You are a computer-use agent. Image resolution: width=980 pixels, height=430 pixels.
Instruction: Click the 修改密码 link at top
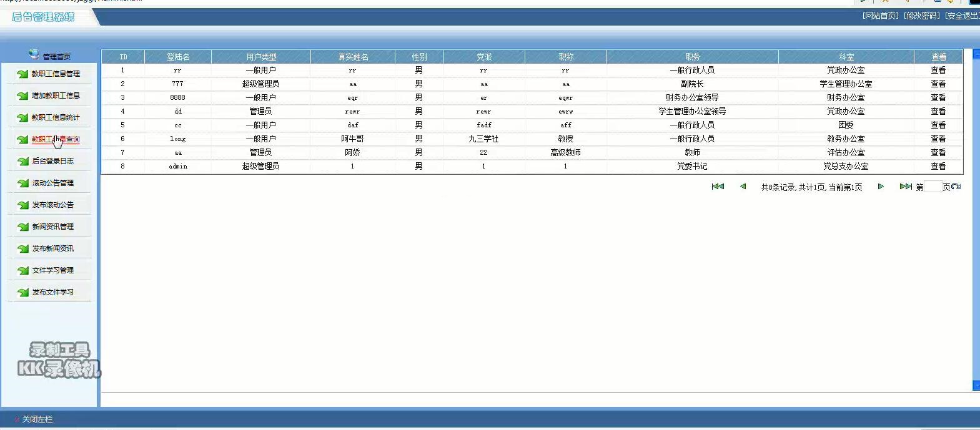click(x=922, y=16)
